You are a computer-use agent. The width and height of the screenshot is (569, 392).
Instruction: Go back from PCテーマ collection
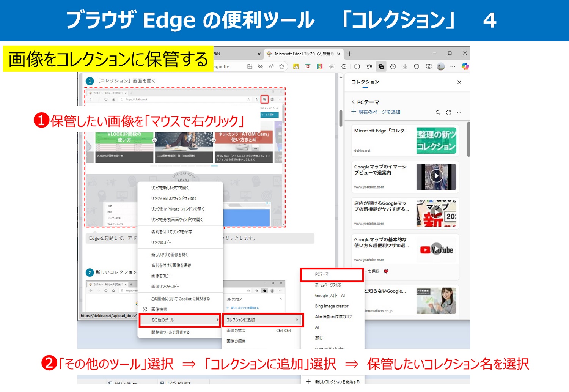point(353,102)
